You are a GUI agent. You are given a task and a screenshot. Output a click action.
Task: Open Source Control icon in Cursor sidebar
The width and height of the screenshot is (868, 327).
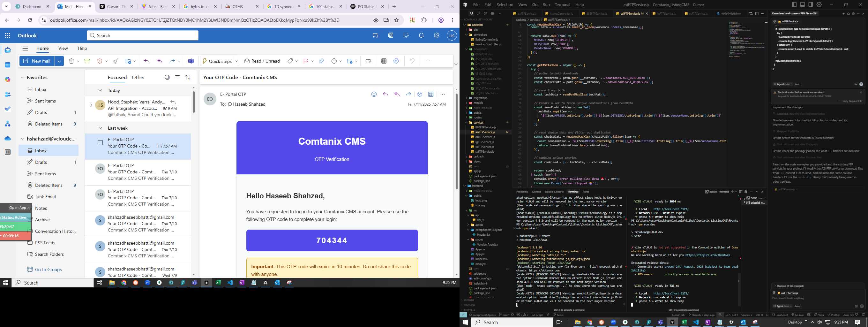486,13
